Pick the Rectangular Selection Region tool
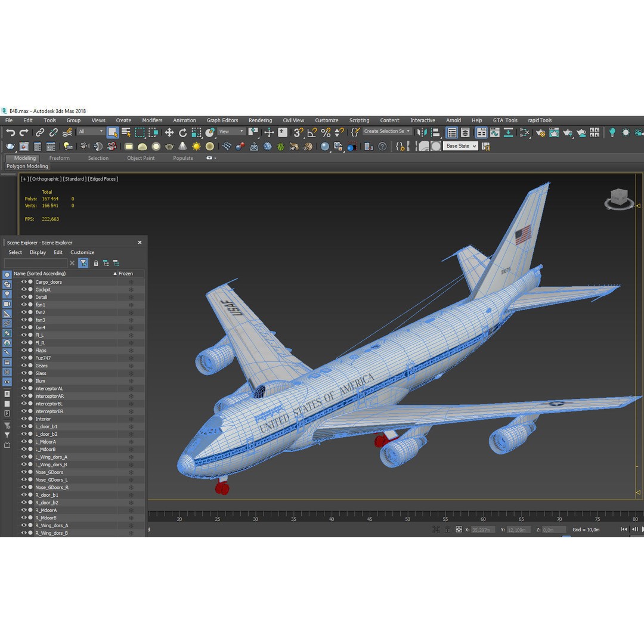Image resolution: width=644 pixels, height=644 pixels. coord(140,132)
